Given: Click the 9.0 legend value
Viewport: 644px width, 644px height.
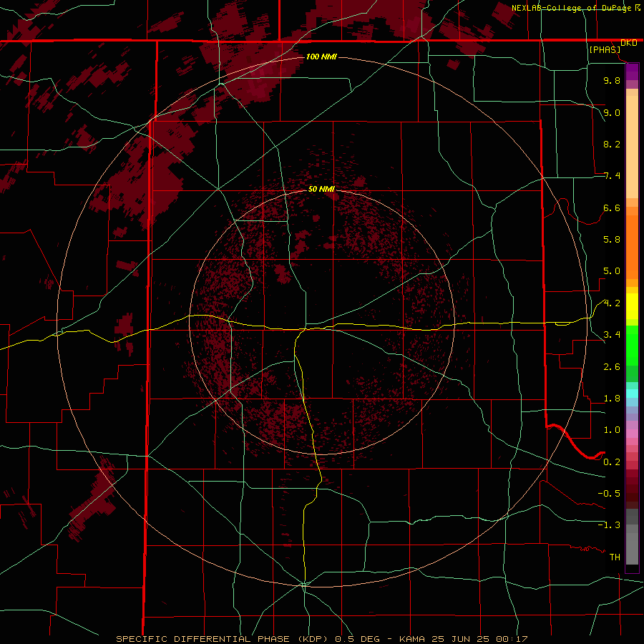Looking at the screenshot, I should (612, 112).
